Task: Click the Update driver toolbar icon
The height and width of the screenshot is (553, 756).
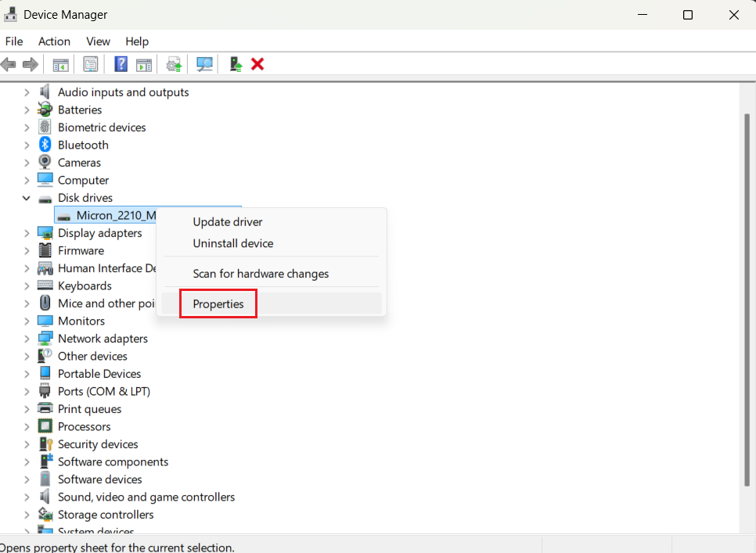Action: (174, 63)
